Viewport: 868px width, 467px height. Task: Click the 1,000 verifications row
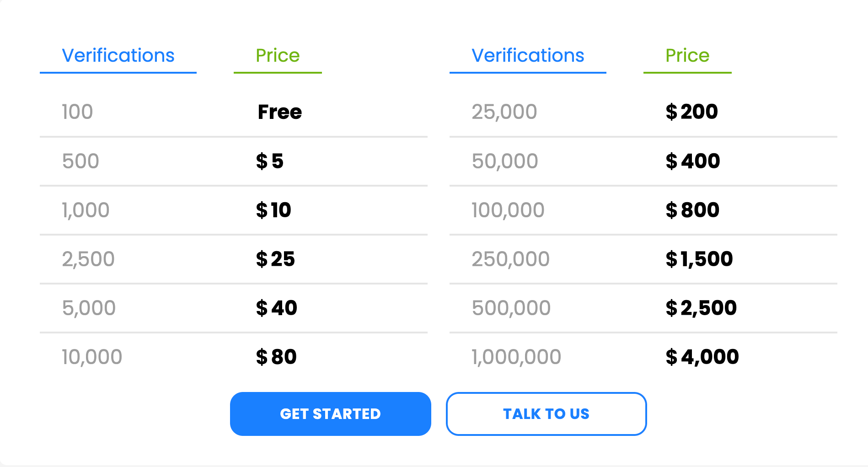pos(233,210)
